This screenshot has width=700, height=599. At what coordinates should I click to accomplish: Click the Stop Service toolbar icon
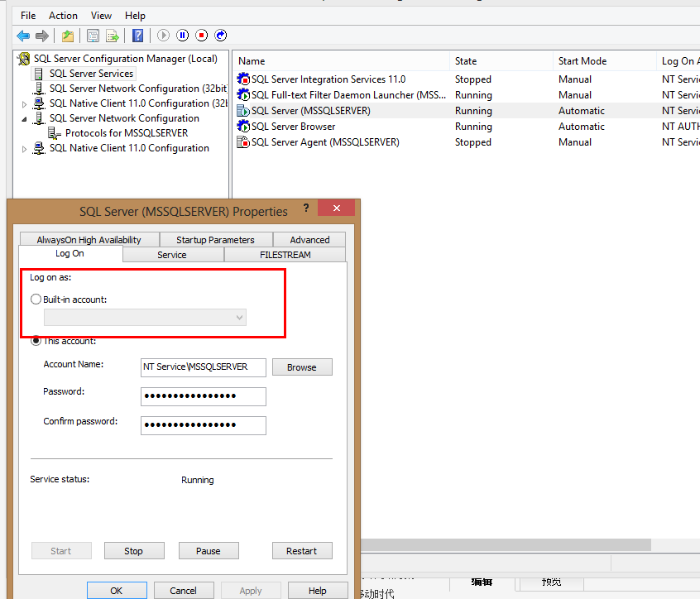(201, 36)
